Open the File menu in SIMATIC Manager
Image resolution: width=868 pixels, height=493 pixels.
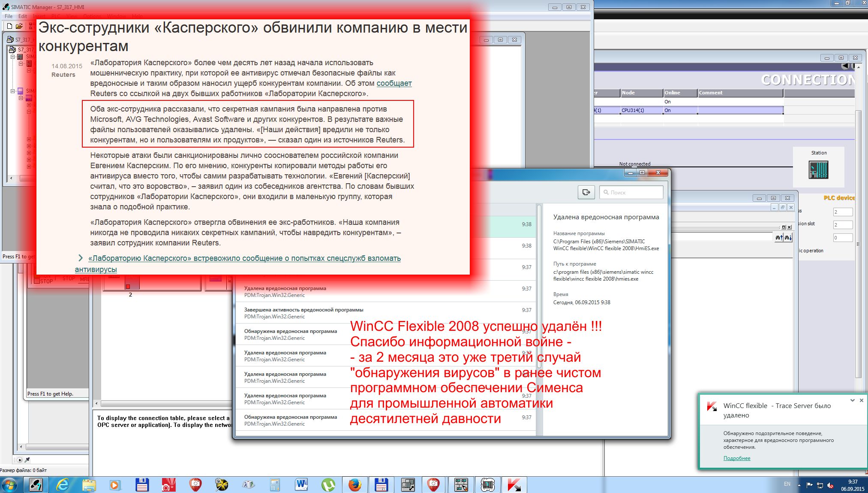point(9,16)
